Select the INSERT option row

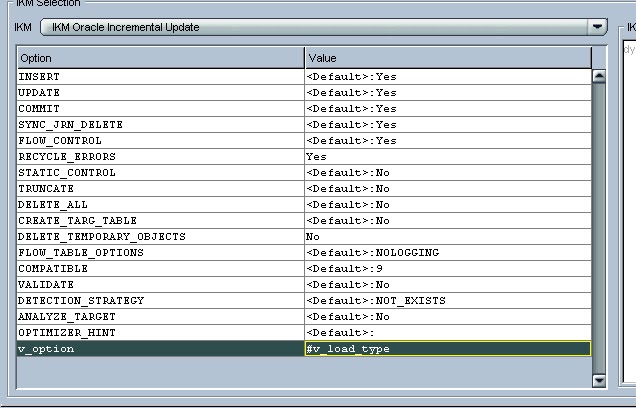point(161,77)
